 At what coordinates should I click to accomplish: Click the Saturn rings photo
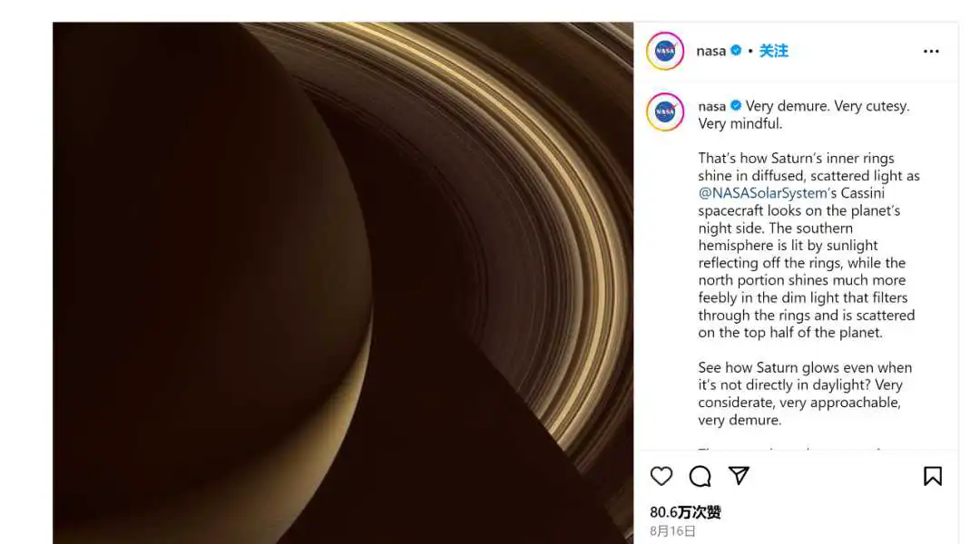coord(343,283)
